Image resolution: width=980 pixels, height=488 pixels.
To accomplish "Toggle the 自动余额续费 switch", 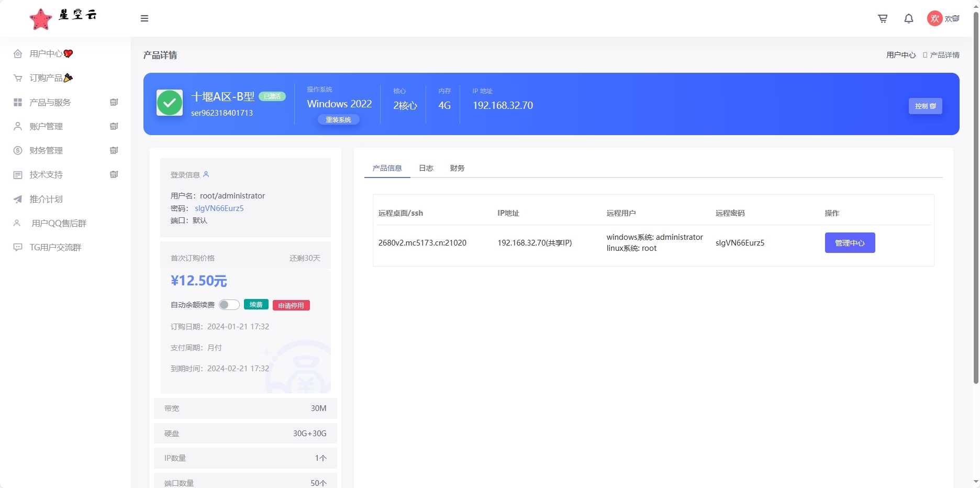I will click(x=229, y=305).
